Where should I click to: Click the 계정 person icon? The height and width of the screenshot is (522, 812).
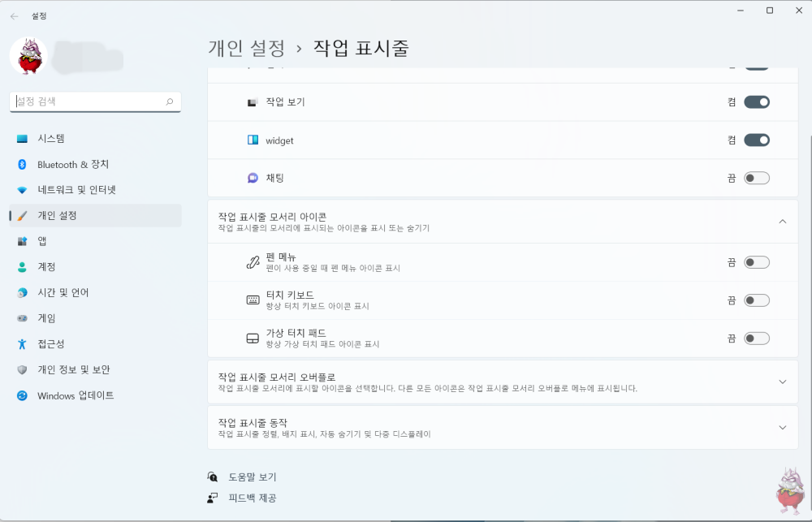22,267
